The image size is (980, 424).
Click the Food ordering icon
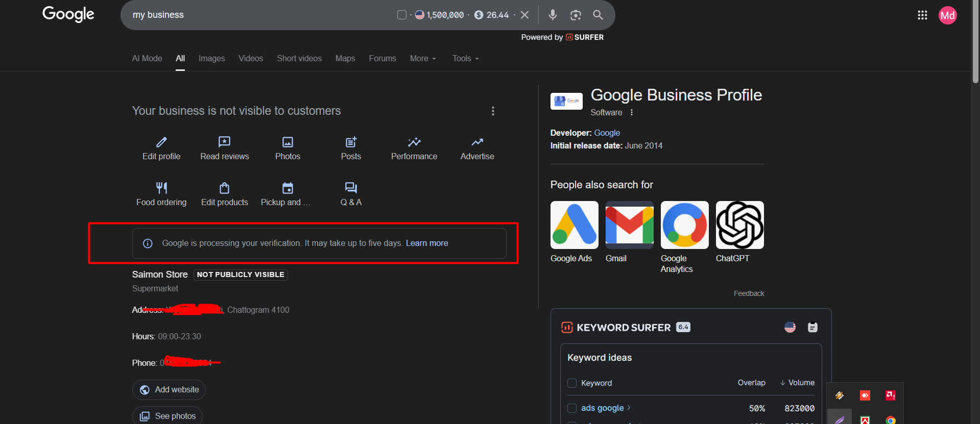(x=161, y=188)
